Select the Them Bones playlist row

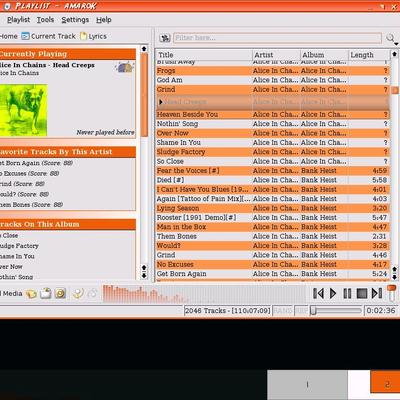point(273,236)
